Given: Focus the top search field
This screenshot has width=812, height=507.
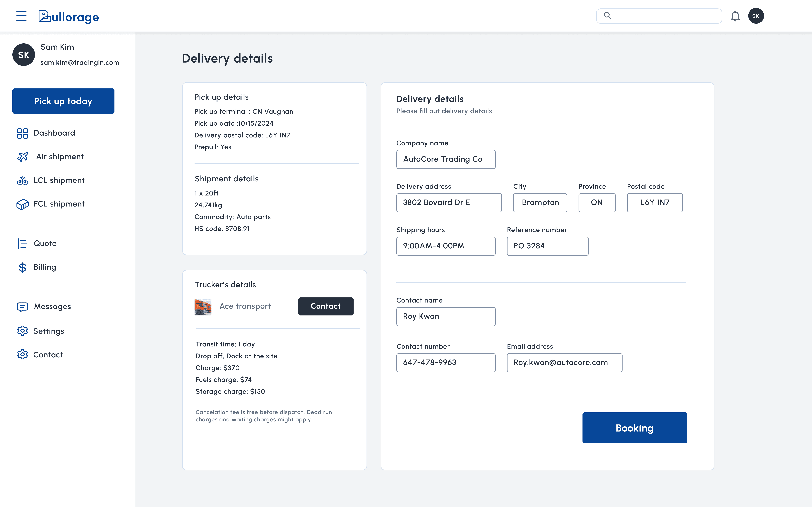Looking at the screenshot, I should [664, 16].
